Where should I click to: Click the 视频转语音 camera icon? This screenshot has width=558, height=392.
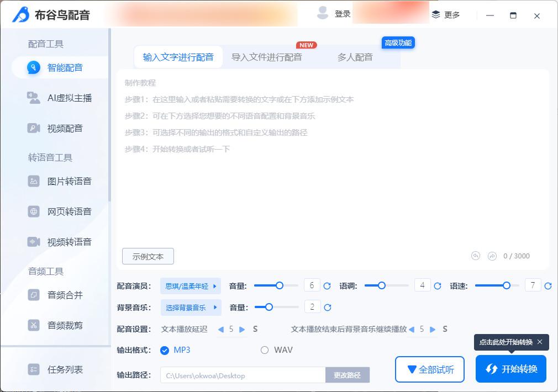pos(34,242)
